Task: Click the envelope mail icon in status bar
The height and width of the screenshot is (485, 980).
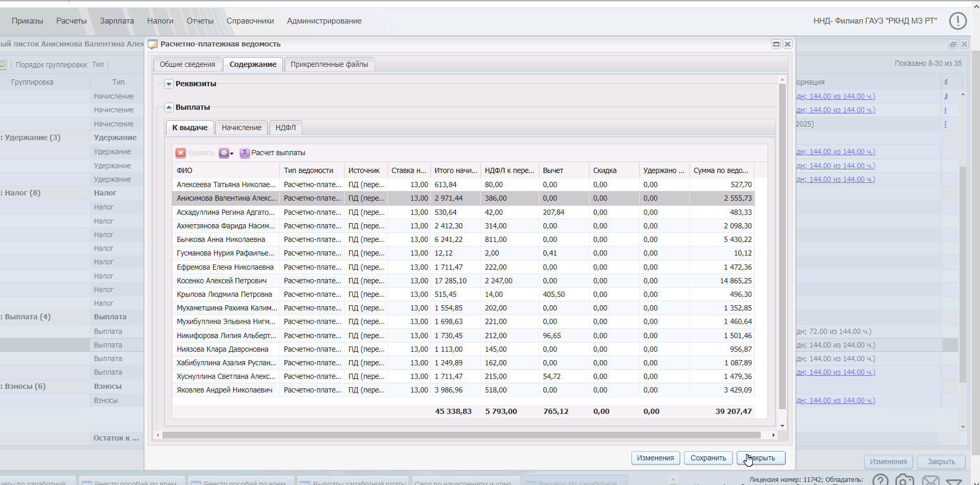Action: (x=930, y=480)
